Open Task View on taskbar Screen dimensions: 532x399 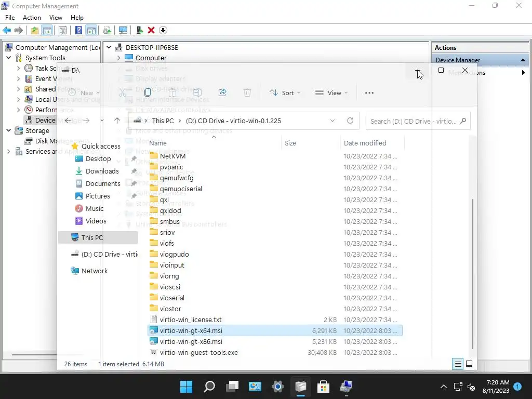click(x=232, y=387)
